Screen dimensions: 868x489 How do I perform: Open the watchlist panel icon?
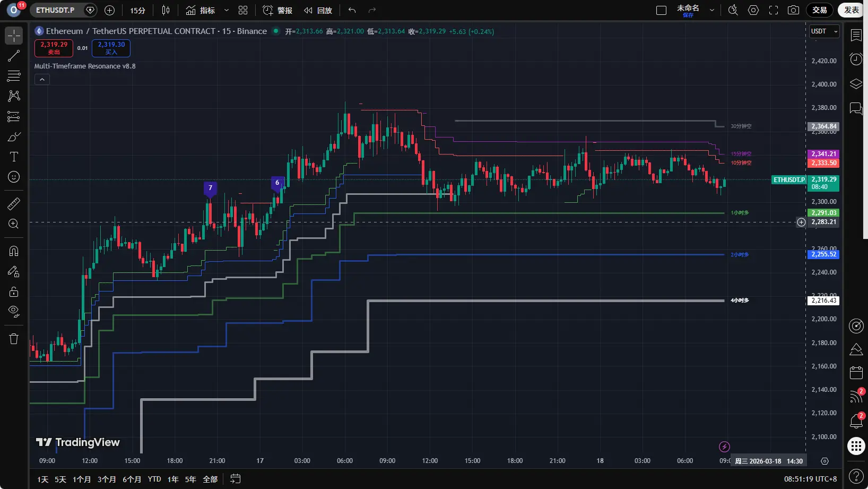(x=856, y=35)
